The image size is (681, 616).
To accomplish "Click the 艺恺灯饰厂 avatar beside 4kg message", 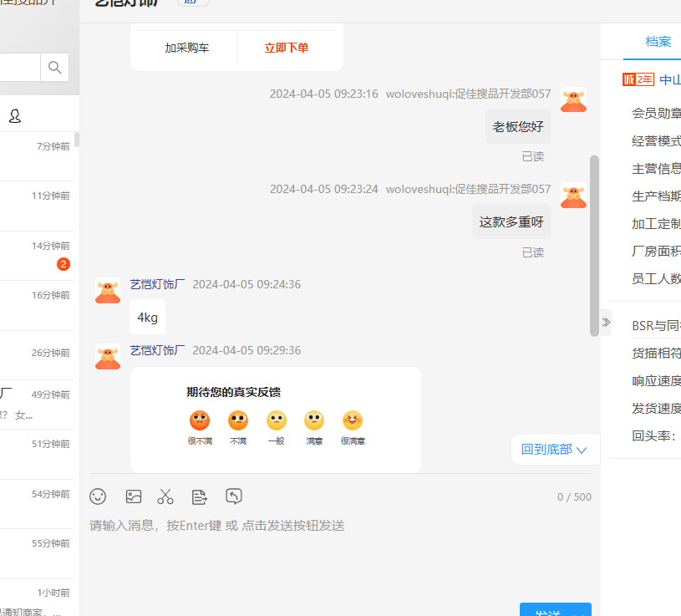I will [x=108, y=291].
